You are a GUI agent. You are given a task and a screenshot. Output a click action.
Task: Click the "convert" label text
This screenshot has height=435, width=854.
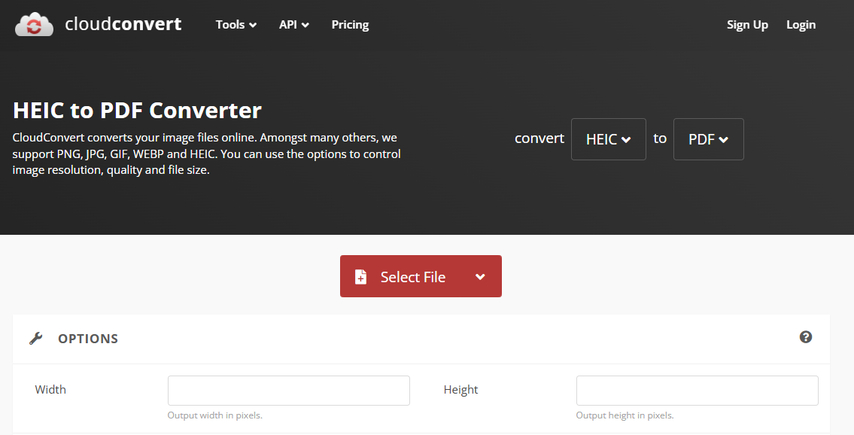pyautogui.click(x=539, y=138)
